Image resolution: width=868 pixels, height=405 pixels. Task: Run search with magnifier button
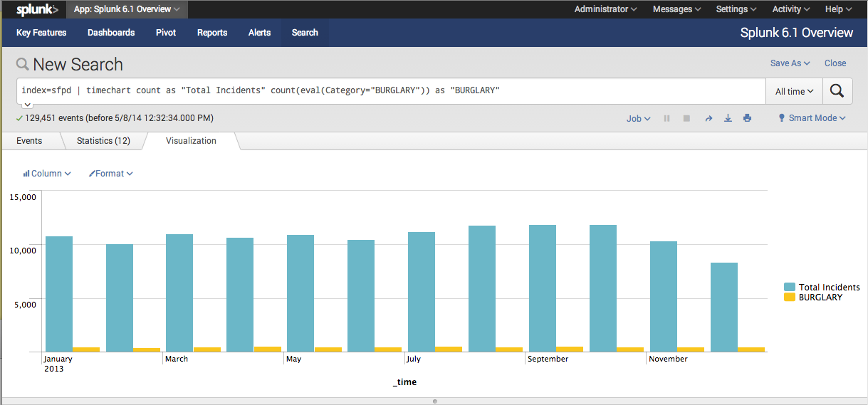coord(837,91)
